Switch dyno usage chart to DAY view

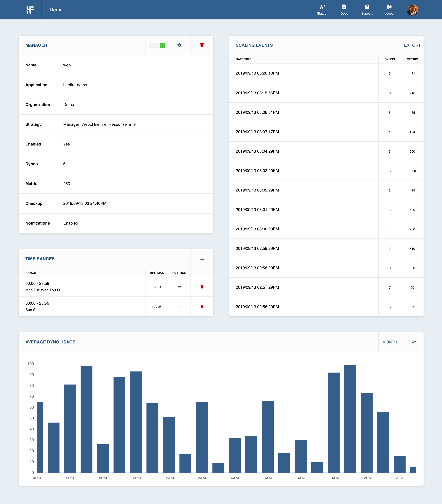(x=412, y=342)
